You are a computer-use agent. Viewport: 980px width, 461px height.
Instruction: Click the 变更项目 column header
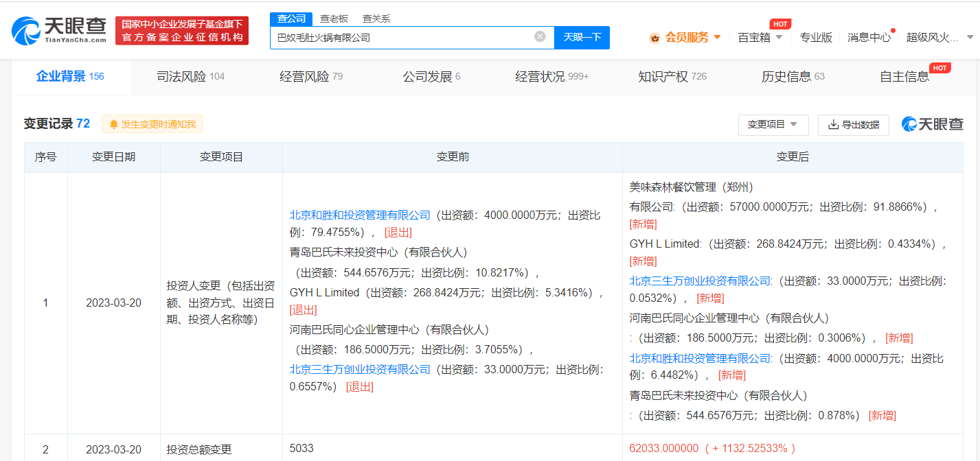(221, 157)
